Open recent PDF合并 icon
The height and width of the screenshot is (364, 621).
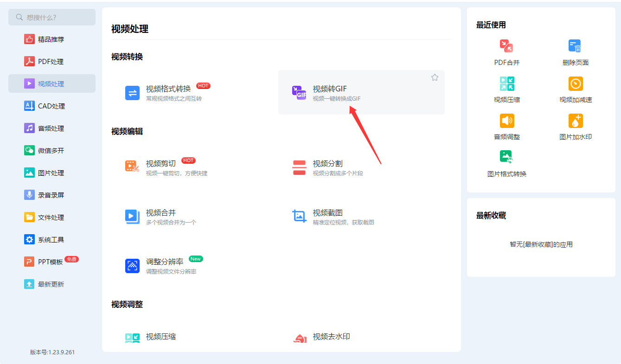pyautogui.click(x=506, y=46)
